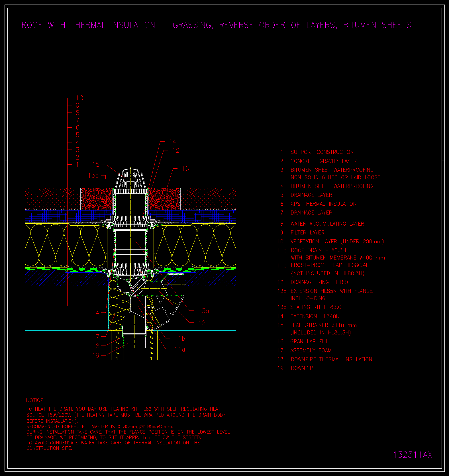Click drawing callout "13a" right of the drain body

(204, 311)
